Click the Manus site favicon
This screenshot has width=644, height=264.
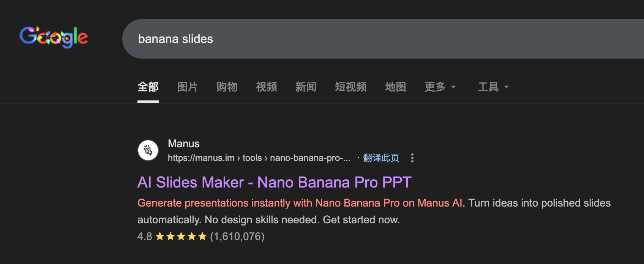(x=148, y=150)
